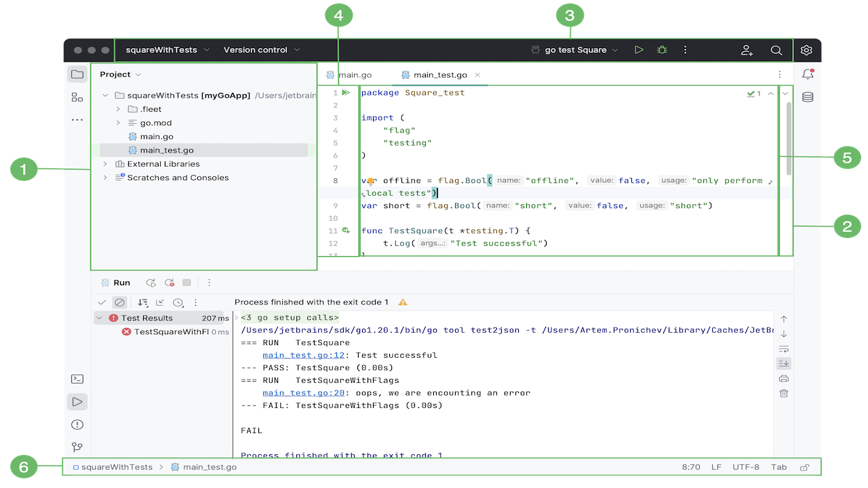Screen dimensions: 868x488
Task: Open the Terminal tool window
Action: [x=77, y=380]
